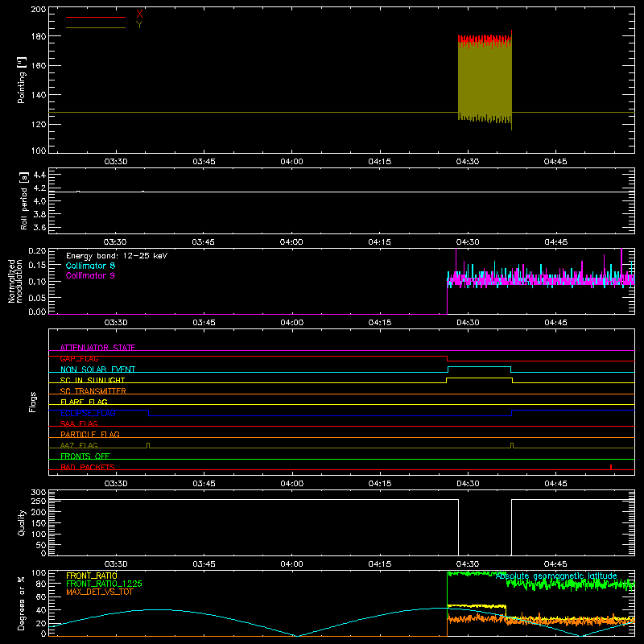Click the raised SC_IN_SUNLIGHT yellow step

[479, 378]
